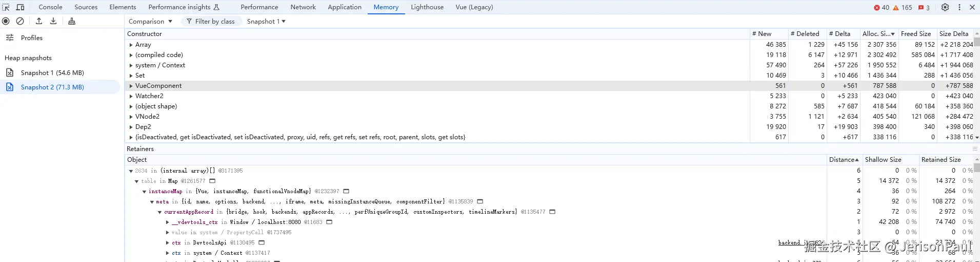The image size is (980, 262).
Task: Open the DevTools three-dot menu
Action: click(x=959, y=7)
